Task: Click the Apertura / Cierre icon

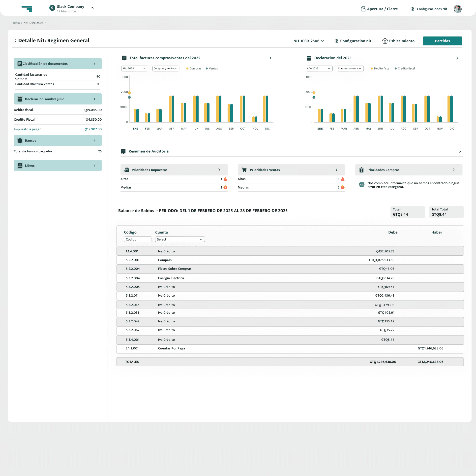Action: click(x=363, y=9)
